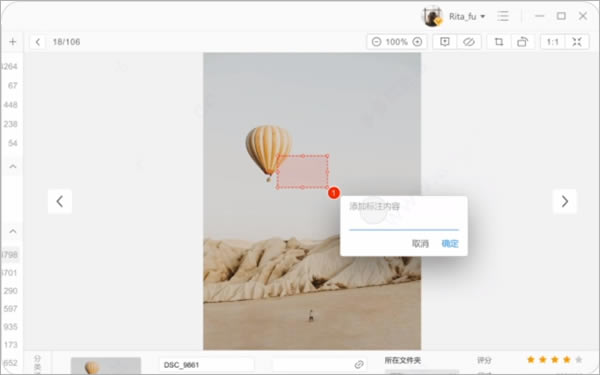Screen dimensions: 600x375
Task: Edit the DSC_9861 file name field
Action: coord(207,365)
